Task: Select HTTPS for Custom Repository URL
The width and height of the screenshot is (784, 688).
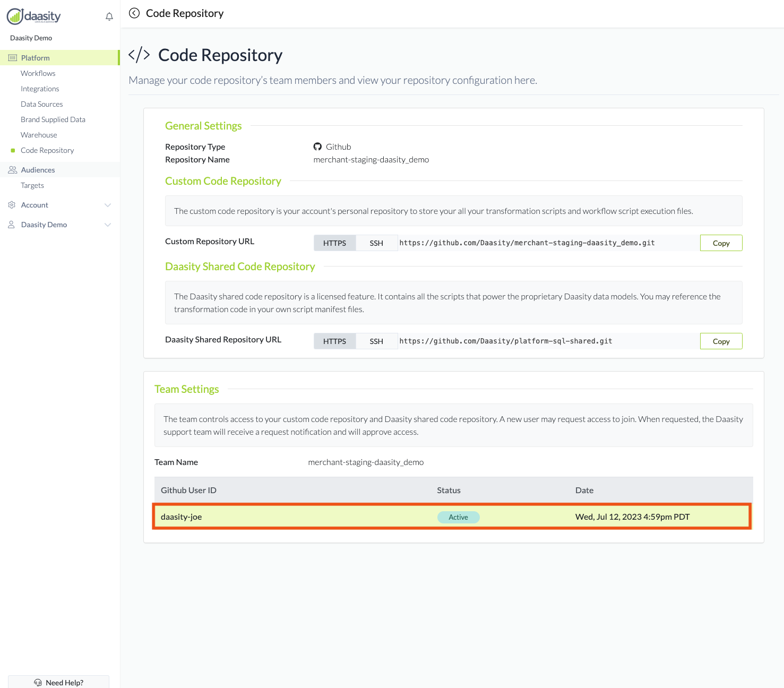Action: (x=334, y=243)
